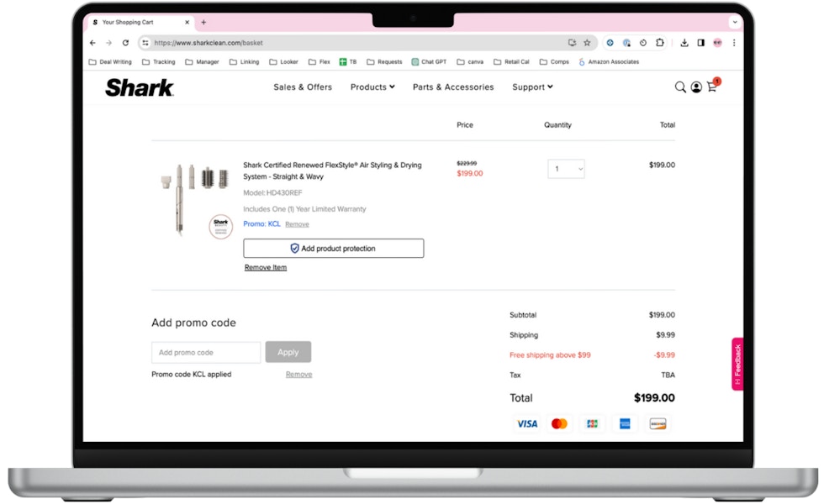
Task: Open a new browser tab with plus
Action: point(203,22)
